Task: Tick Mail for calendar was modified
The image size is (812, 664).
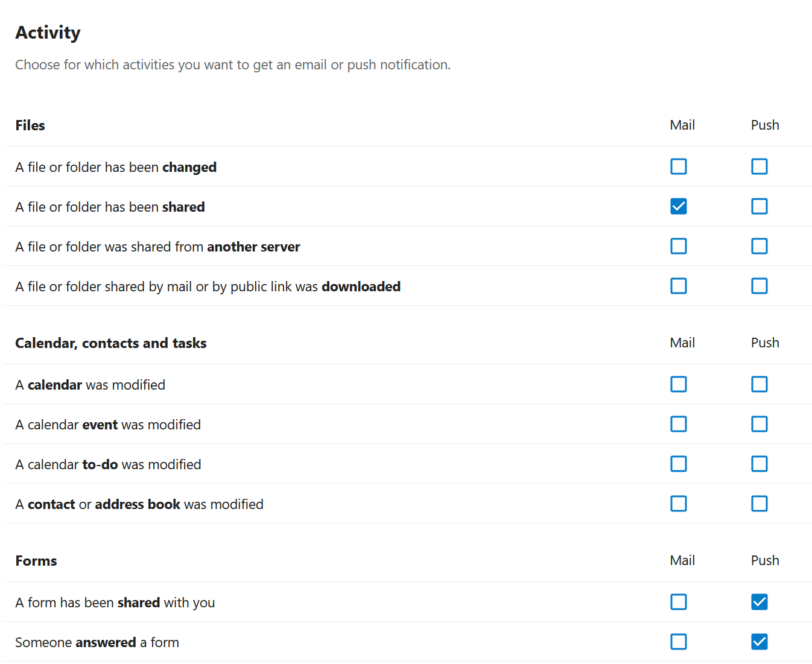Action: (679, 384)
